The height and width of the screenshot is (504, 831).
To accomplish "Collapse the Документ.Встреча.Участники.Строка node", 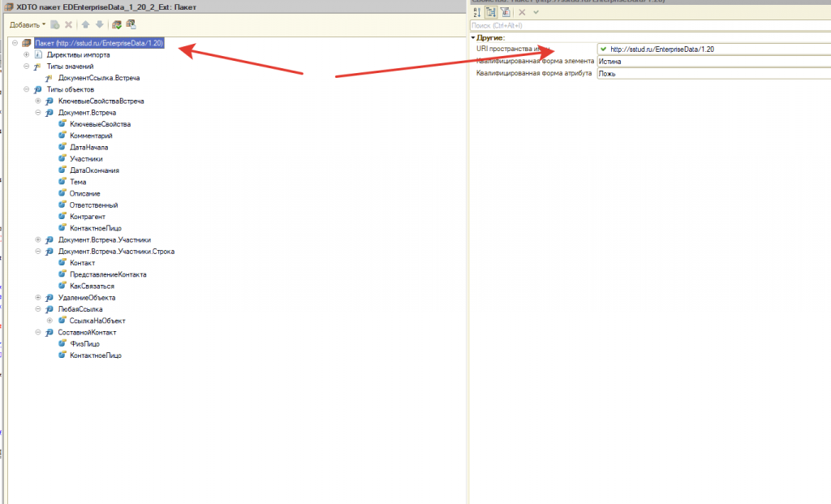I will (37, 252).
